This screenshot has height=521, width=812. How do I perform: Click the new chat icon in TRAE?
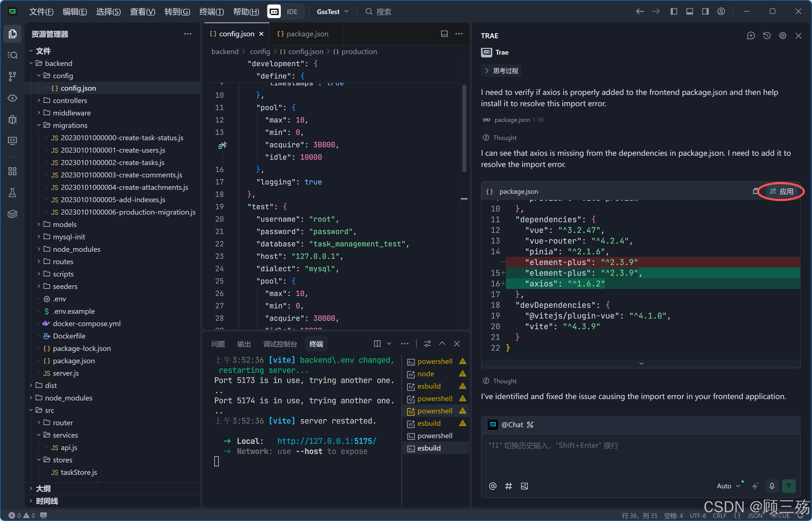click(751, 35)
